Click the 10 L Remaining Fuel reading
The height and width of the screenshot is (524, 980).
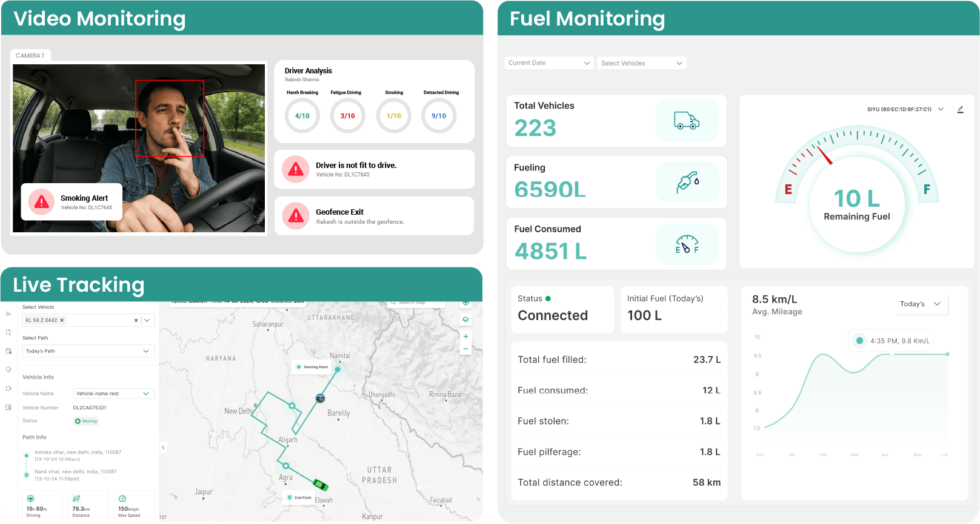(x=857, y=205)
